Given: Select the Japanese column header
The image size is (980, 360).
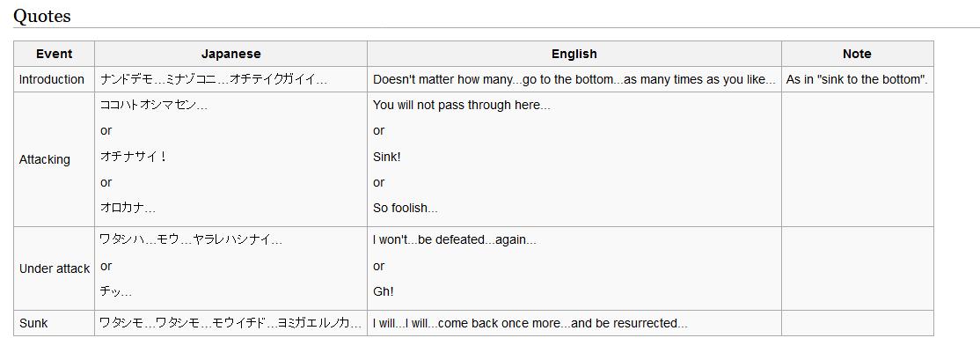Looking at the screenshot, I should click(x=230, y=54).
